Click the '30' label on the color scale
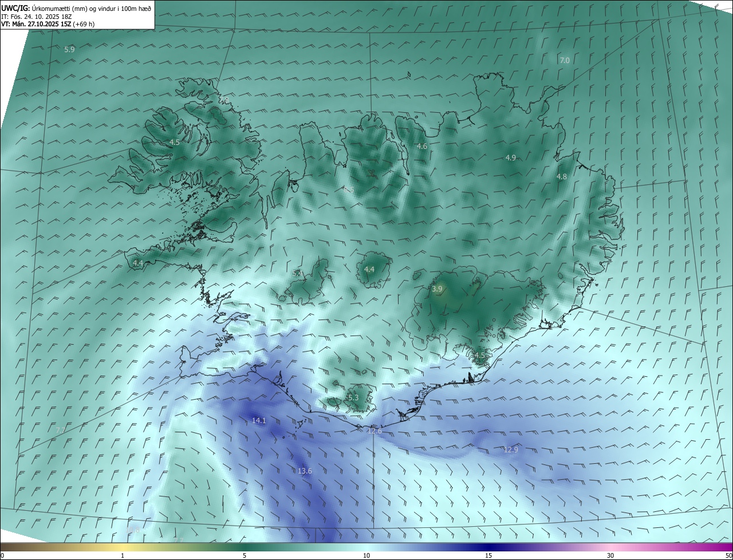This screenshot has height=560, width=733. tap(610, 556)
